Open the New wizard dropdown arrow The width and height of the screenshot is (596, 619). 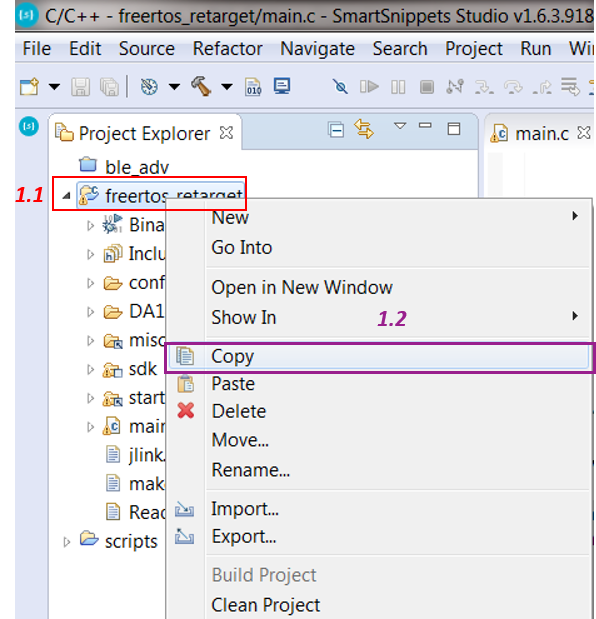[x=54, y=86]
